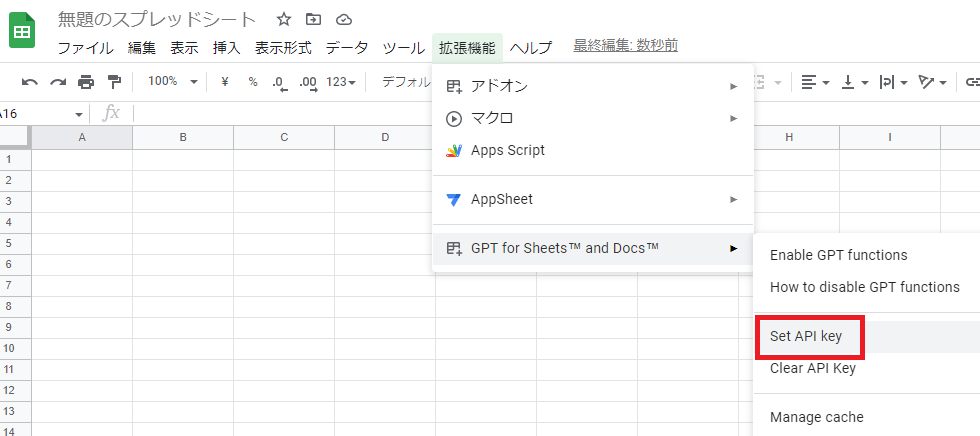Click the cloud save status icon
The image size is (980, 436).
click(x=344, y=20)
